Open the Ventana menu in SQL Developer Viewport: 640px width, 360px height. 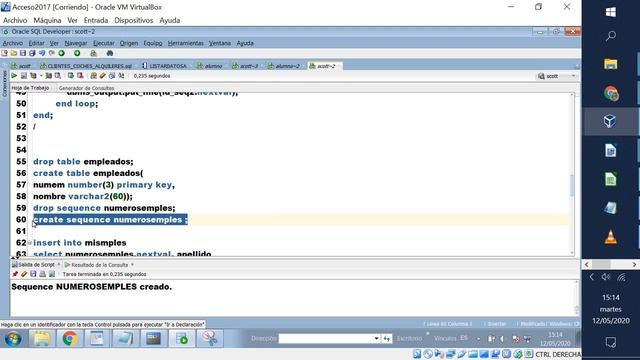[x=220, y=43]
